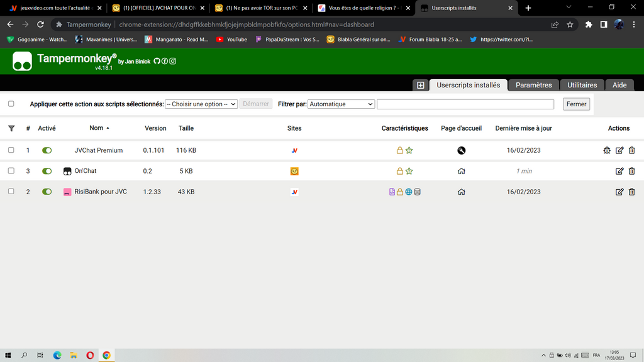644x362 pixels.
Task: Open File Explorer from the taskbar
Action: click(74, 355)
